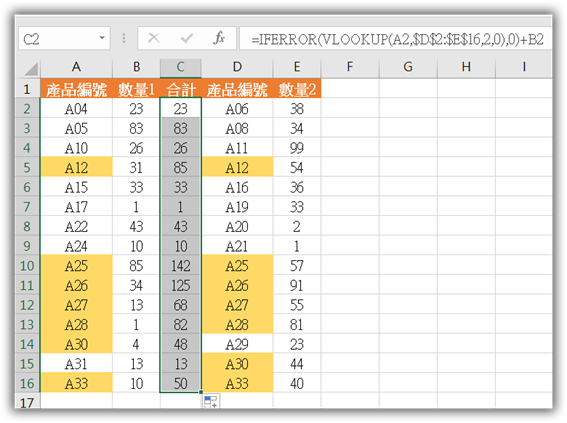Click cell C2 showing 23

[180, 108]
